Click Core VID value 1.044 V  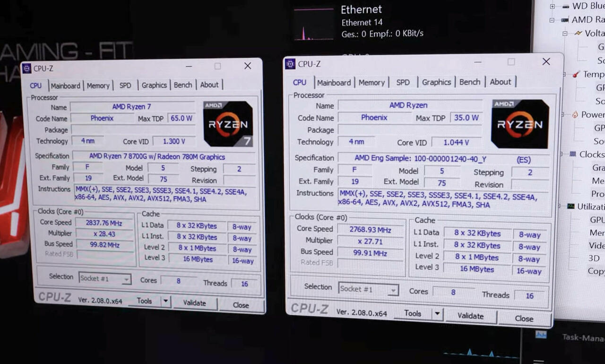[x=456, y=142]
